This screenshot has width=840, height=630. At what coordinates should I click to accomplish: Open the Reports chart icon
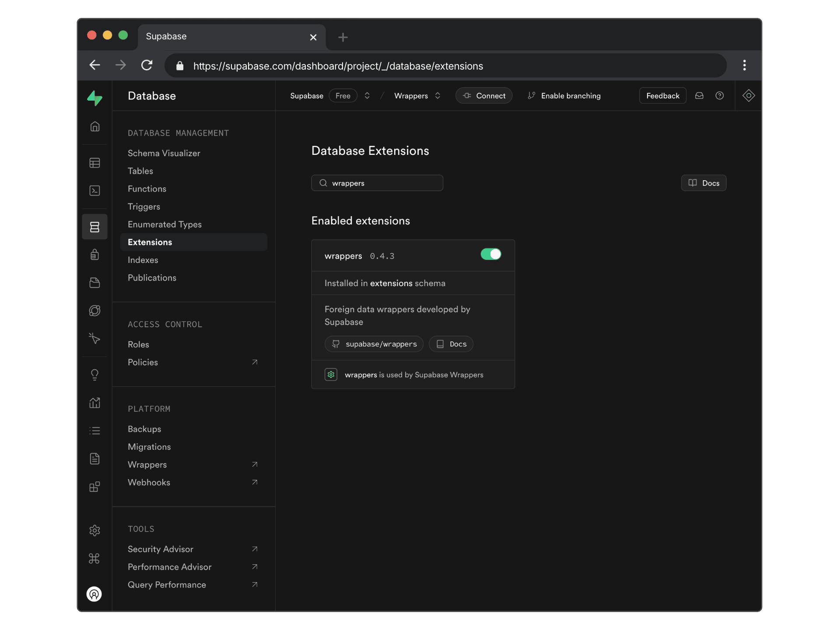pyautogui.click(x=95, y=402)
